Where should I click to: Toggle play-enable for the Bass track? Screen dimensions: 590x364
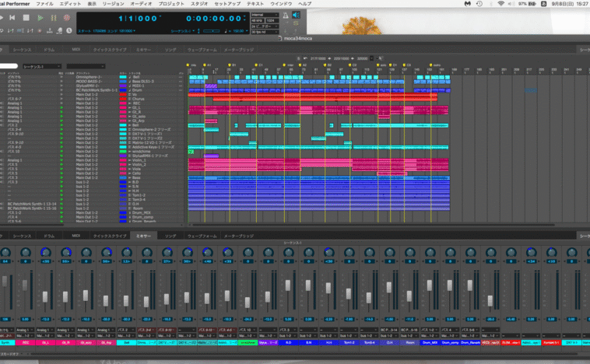pos(61,178)
